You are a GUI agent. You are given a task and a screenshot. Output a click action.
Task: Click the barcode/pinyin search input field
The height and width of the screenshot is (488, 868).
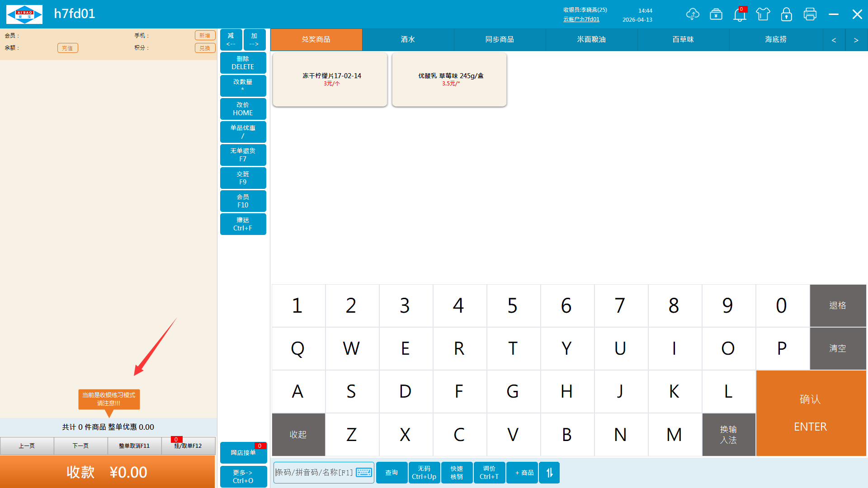point(314,473)
